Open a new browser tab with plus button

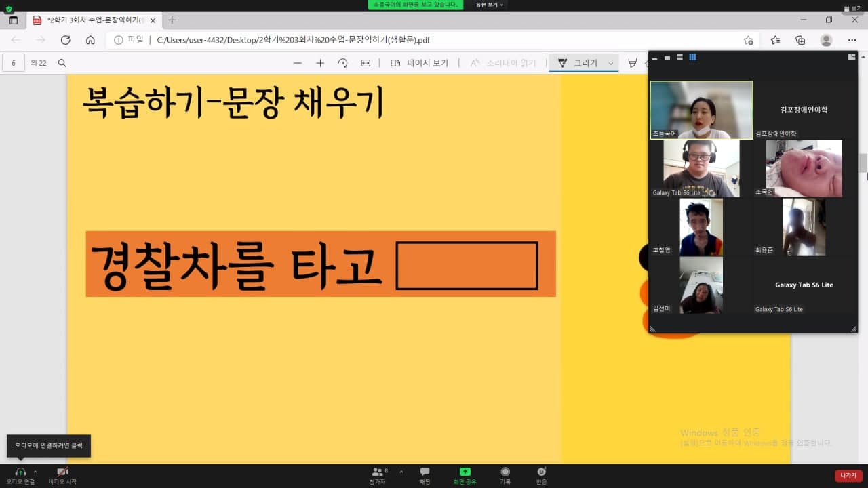[172, 20]
